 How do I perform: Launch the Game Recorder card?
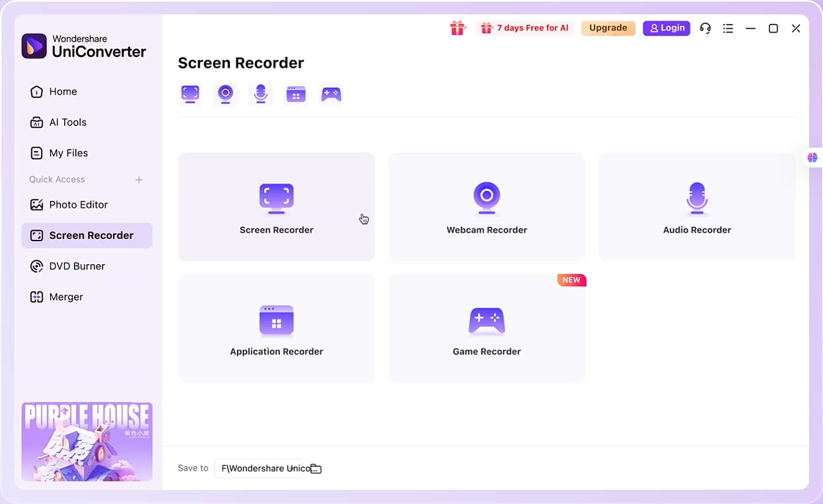(x=487, y=328)
